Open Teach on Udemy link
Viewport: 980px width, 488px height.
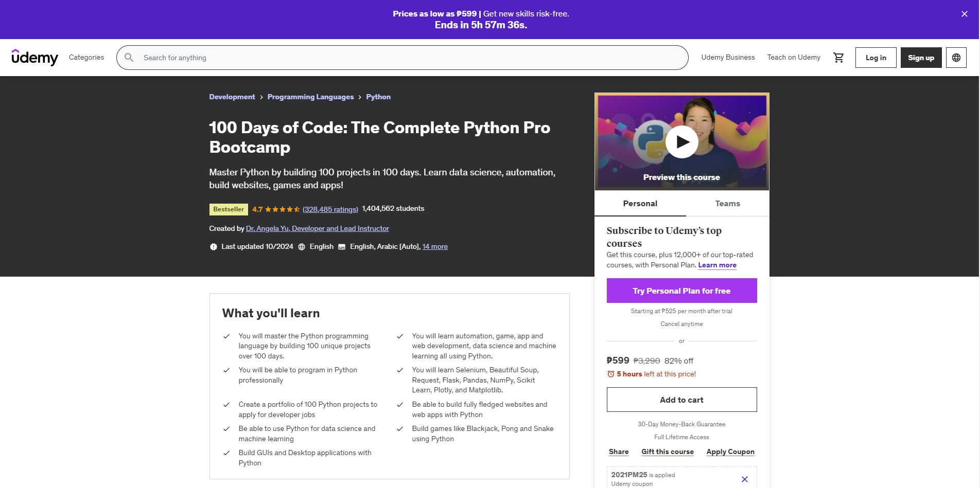point(794,58)
